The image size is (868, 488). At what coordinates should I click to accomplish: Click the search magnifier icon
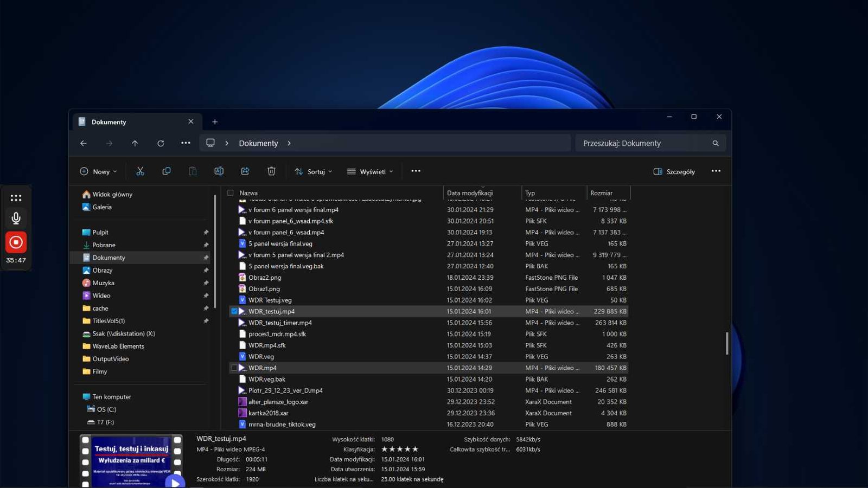pyautogui.click(x=716, y=143)
